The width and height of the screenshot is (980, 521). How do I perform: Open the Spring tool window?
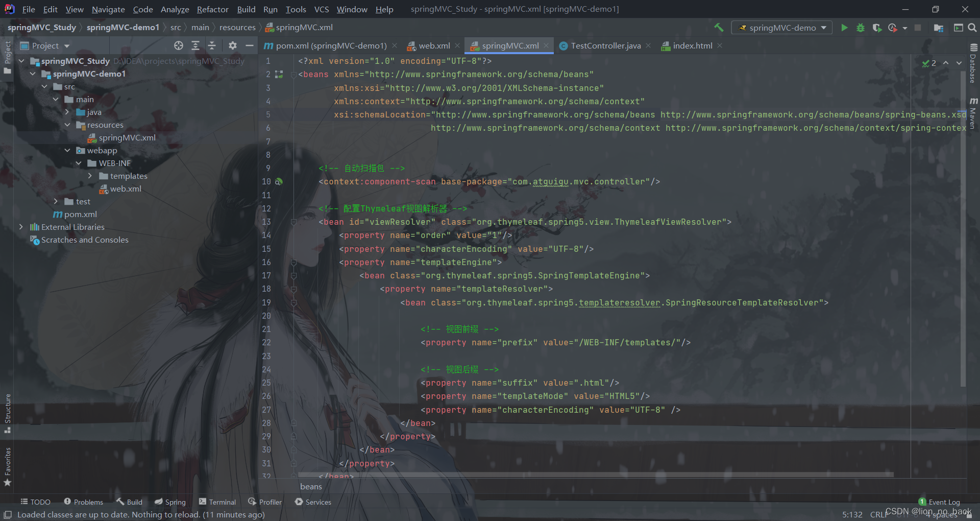[170, 502]
